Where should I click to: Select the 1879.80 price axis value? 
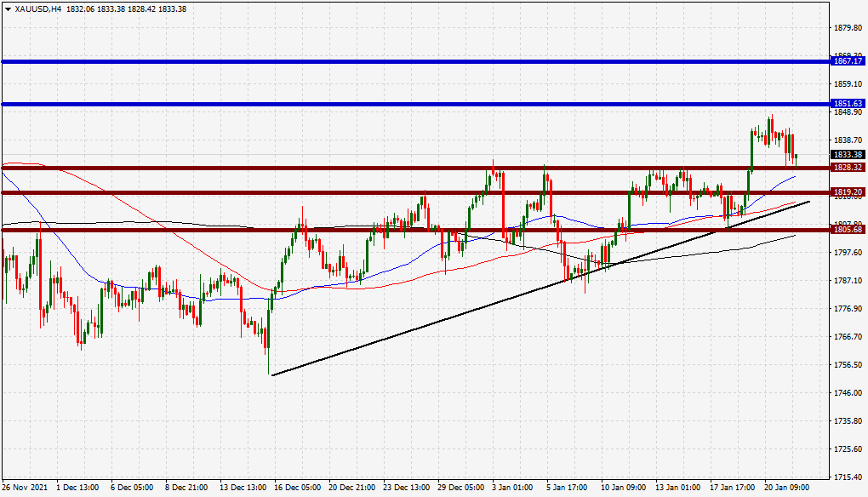point(848,28)
